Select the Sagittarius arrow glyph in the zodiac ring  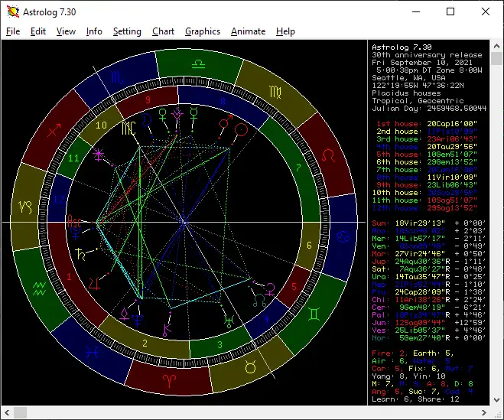(x=54, y=130)
